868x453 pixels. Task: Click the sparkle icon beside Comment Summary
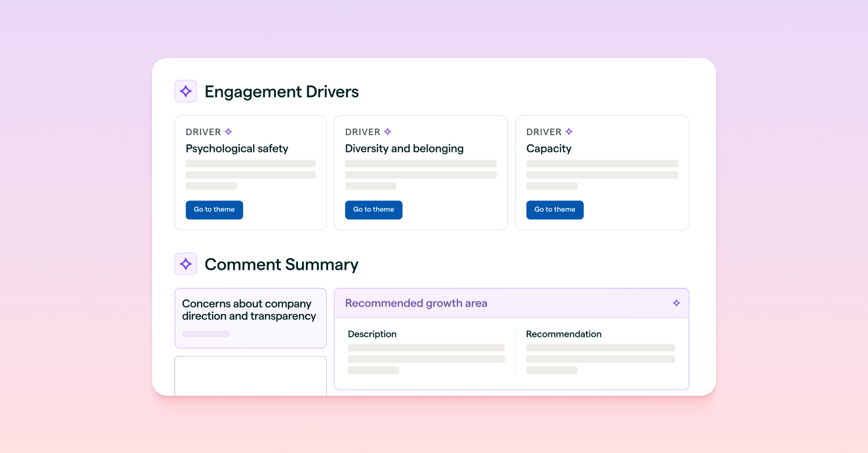186,264
